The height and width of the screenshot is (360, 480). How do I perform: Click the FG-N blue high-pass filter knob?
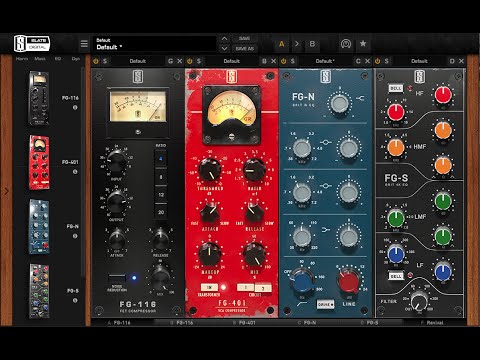click(303, 281)
